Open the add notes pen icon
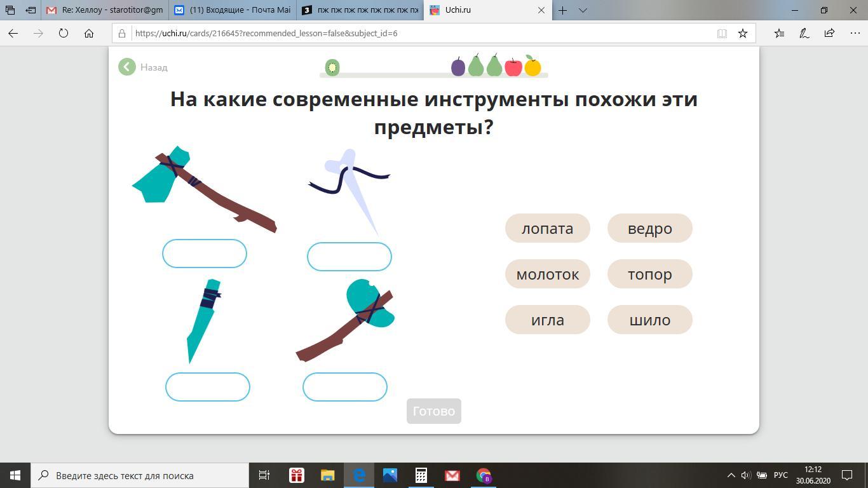 804,33
